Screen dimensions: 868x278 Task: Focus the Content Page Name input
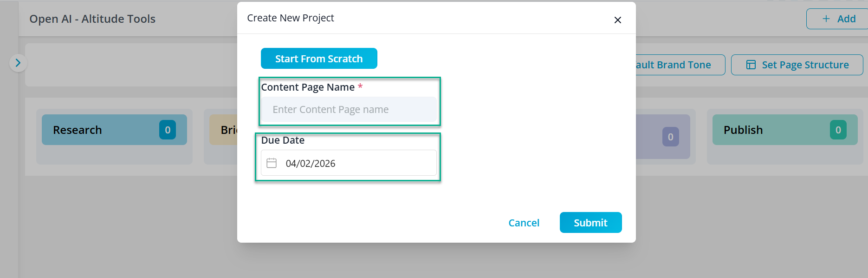348,110
